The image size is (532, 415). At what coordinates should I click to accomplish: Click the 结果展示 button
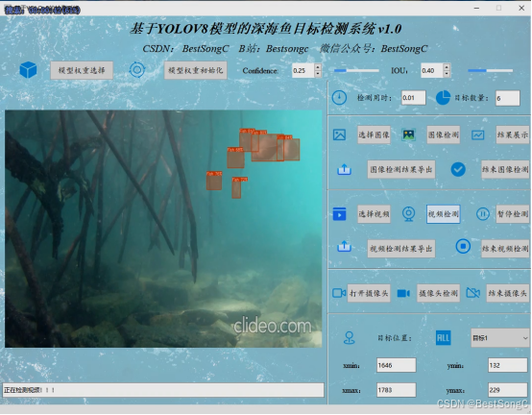click(513, 134)
